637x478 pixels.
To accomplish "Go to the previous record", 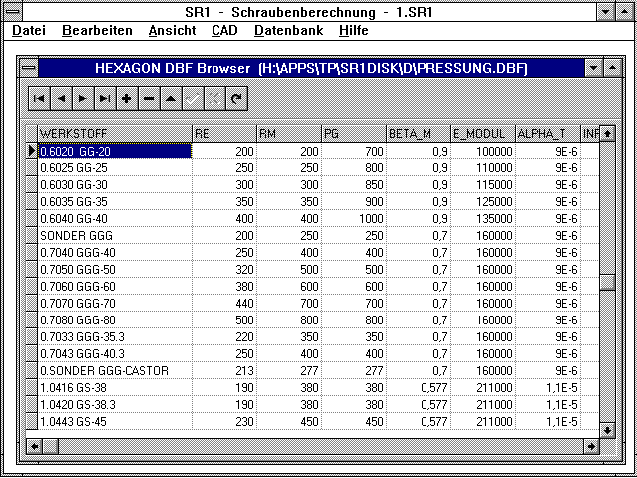I will point(61,99).
